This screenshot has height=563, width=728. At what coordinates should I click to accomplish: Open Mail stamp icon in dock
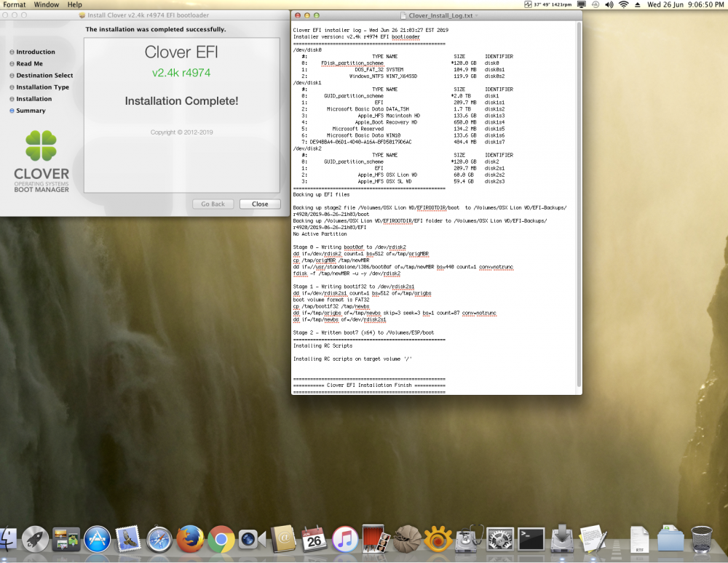click(128, 539)
